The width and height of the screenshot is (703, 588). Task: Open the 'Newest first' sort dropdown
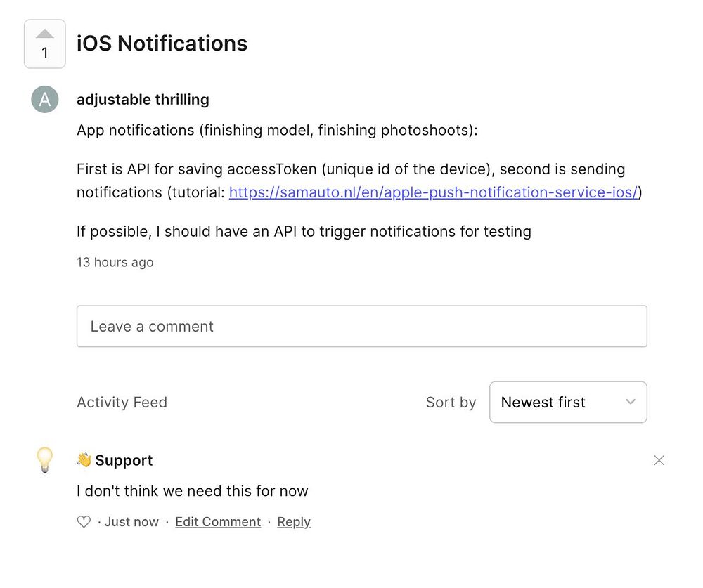(567, 403)
